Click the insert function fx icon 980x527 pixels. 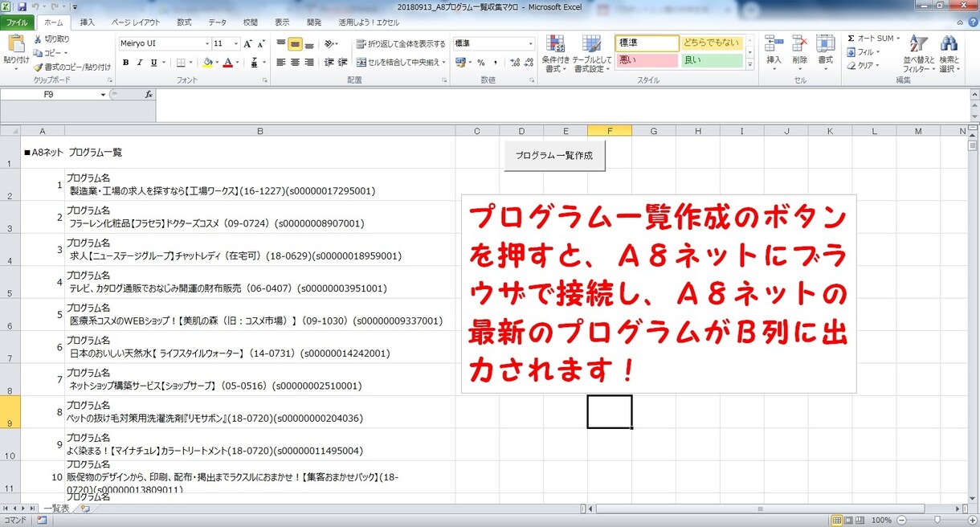[x=149, y=95]
